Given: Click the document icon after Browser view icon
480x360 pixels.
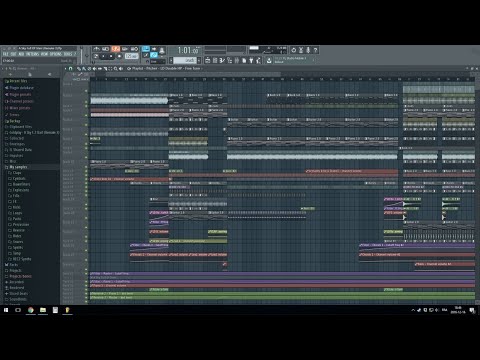Looking at the screenshot, I should (x=244, y=60).
